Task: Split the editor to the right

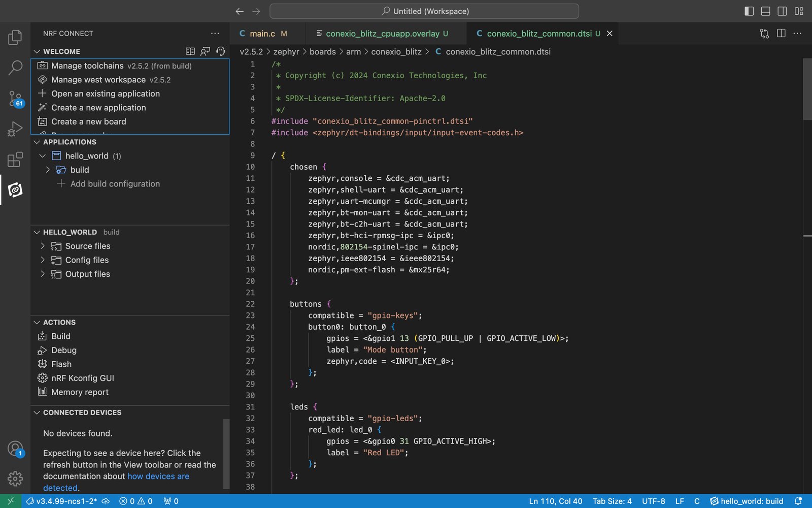Action: pyautogui.click(x=781, y=34)
